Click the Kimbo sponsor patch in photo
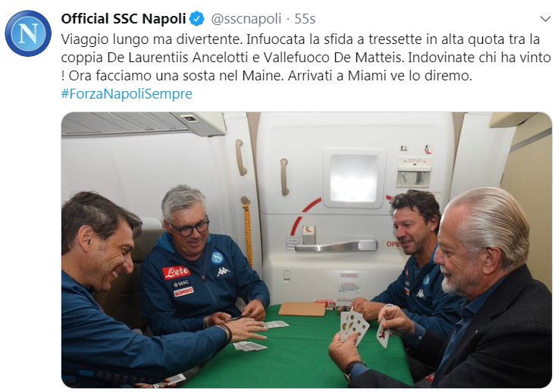The width and height of the screenshot is (555, 392). 183,292
